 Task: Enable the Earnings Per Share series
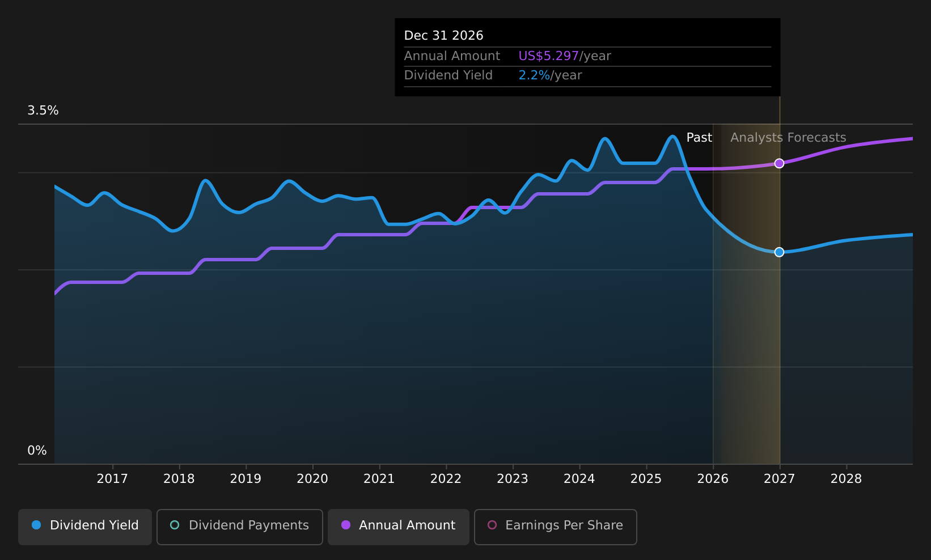[x=555, y=527]
